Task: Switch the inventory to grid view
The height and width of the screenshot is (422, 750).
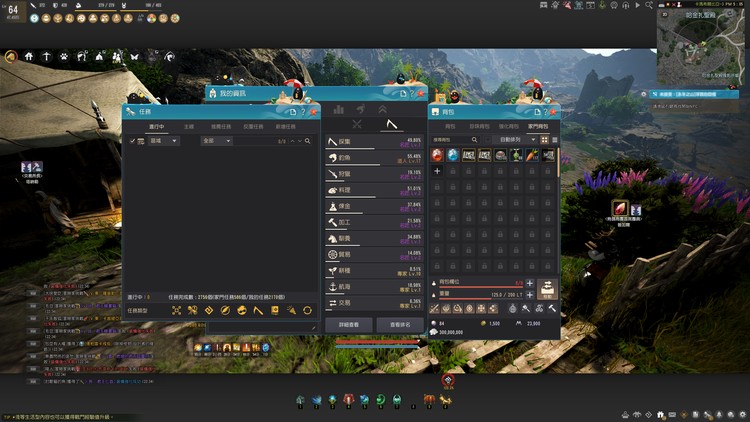Action: tap(544, 140)
